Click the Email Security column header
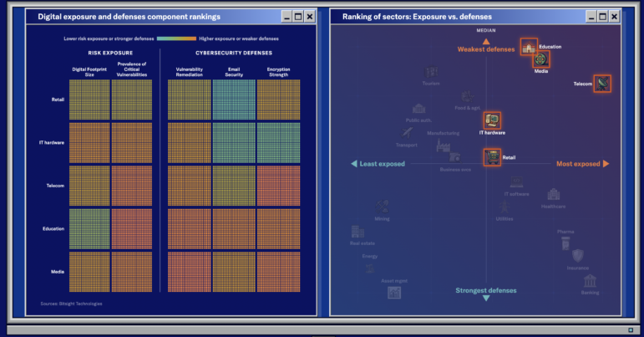The width and height of the screenshot is (644, 337). 234,72
